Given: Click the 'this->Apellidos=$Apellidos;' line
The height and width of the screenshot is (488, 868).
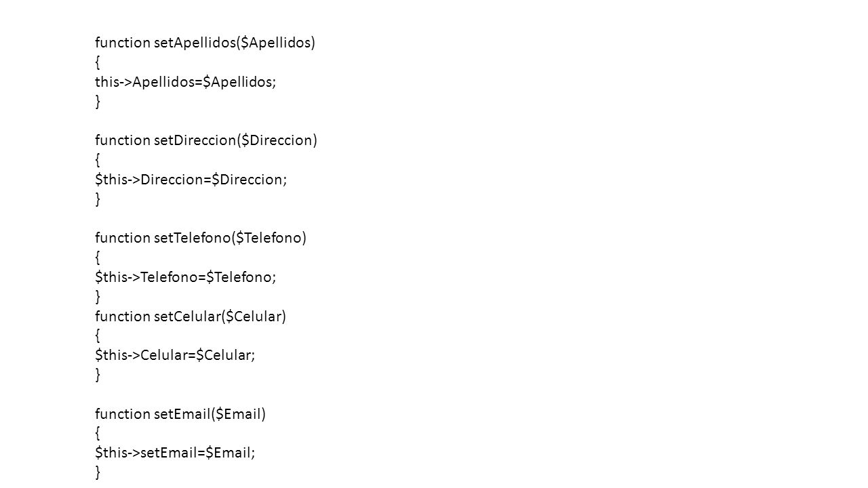Looking at the screenshot, I should coord(186,82).
